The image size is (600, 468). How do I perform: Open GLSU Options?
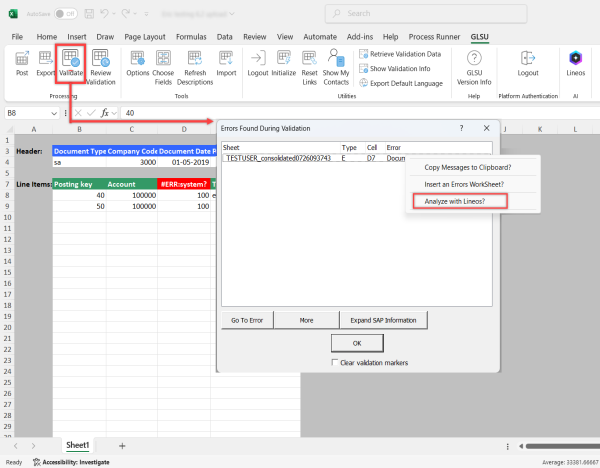(x=138, y=63)
